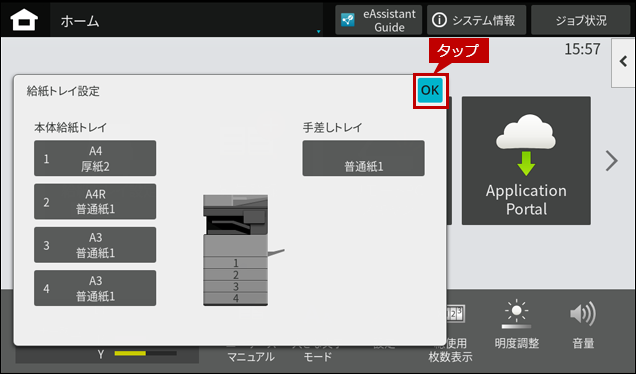Expand the ホーム title dropdown arrow
This screenshot has height=374, width=636.
tap(318, 31)
